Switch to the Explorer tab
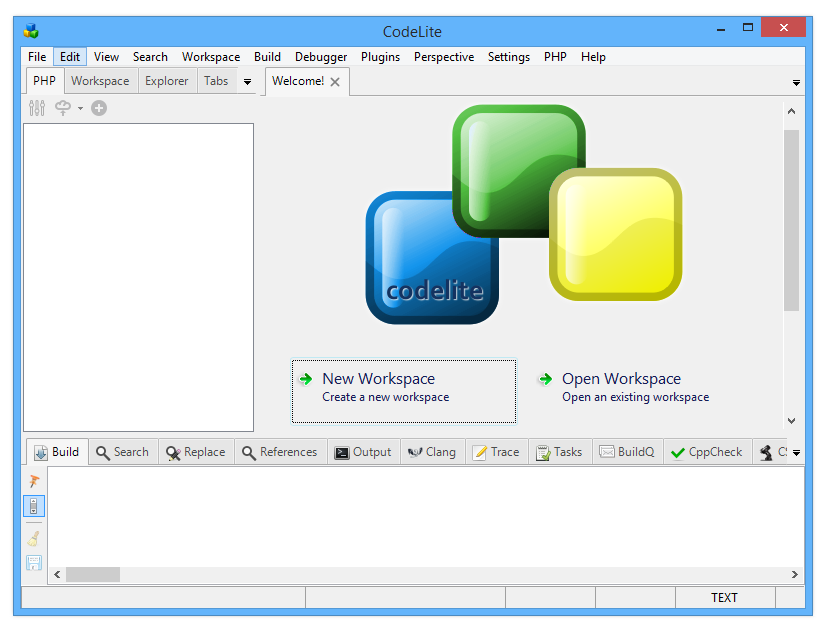This screenshot has height=626, width=838. point(166,81)
